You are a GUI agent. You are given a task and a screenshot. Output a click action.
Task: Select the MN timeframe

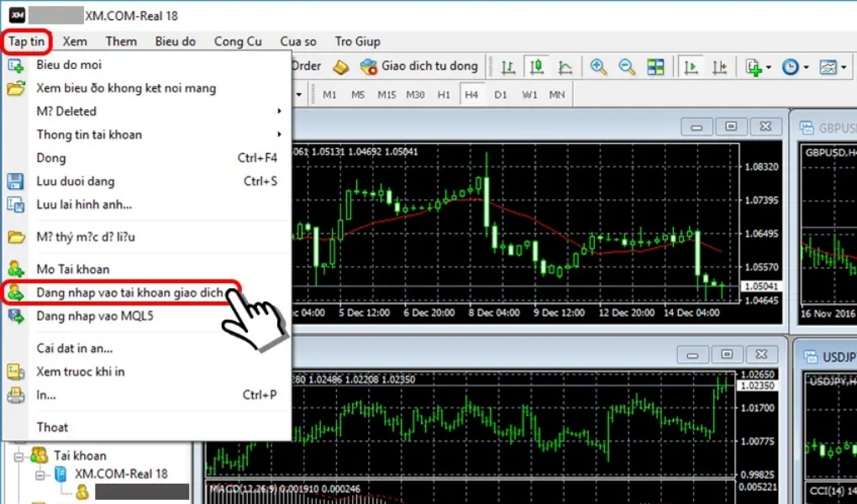point(557,95)
